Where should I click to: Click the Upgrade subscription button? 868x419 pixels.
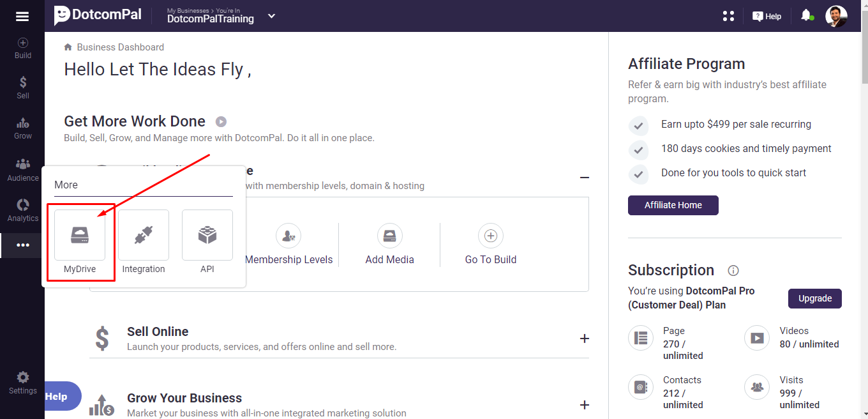pos(815,298)
